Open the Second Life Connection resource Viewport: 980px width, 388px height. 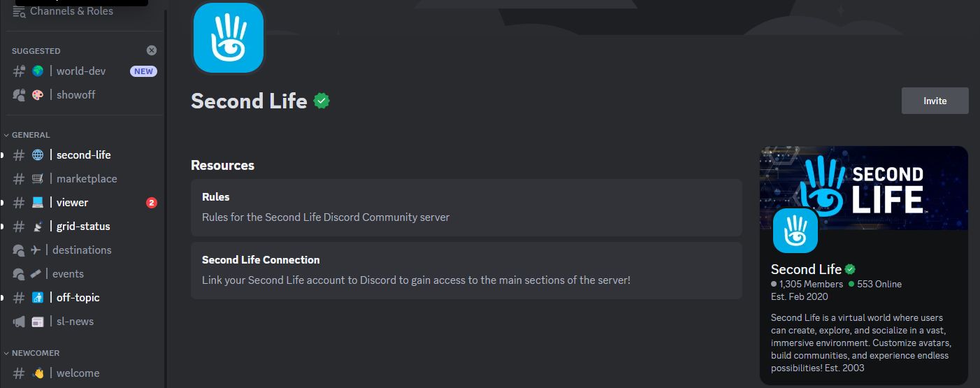coord(466,270)
